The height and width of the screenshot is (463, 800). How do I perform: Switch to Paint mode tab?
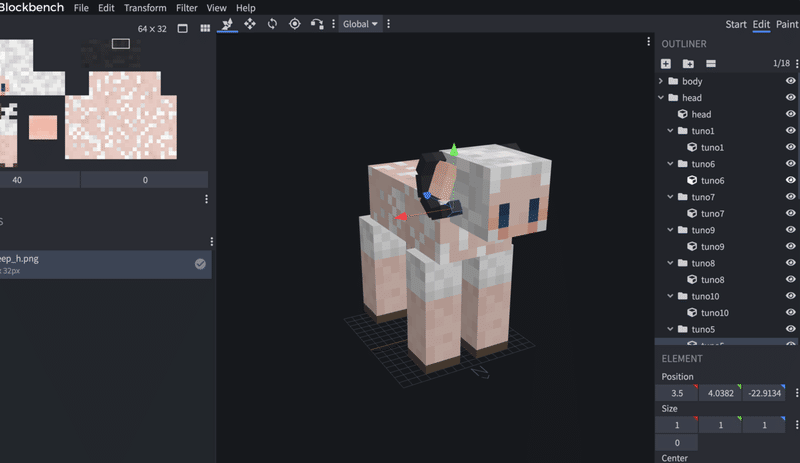pyautogui.click(x=787, y=24)
